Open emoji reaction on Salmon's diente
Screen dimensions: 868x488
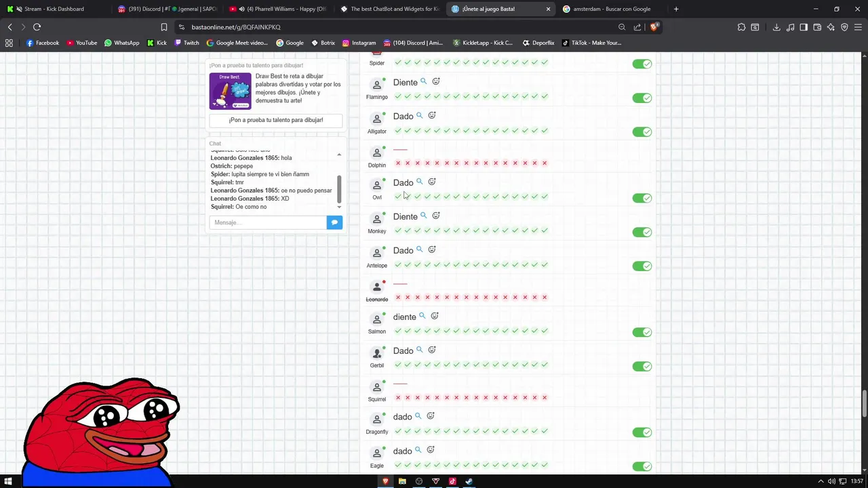tap(435, 316)
